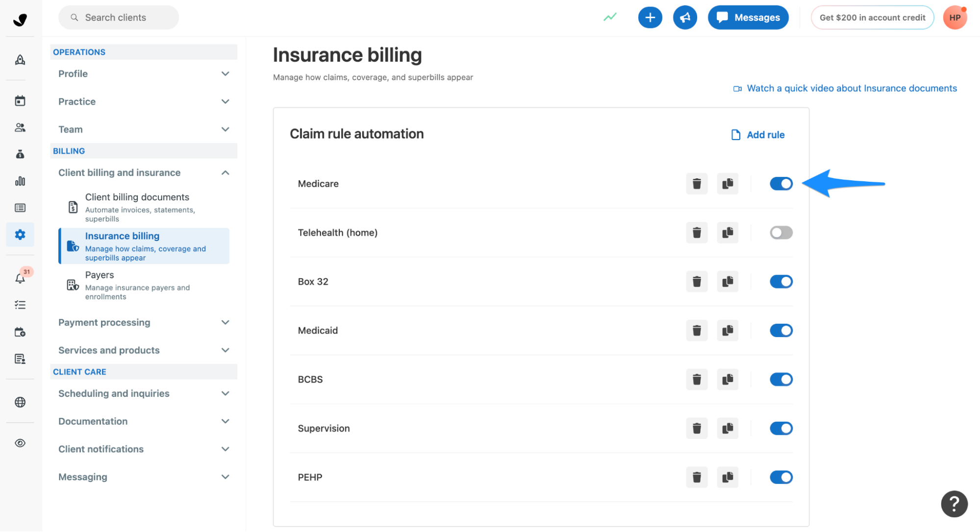Viewport: 980px width, 532px height.
Task: Duplicate the PEHP rule
Action: (728, 477)
